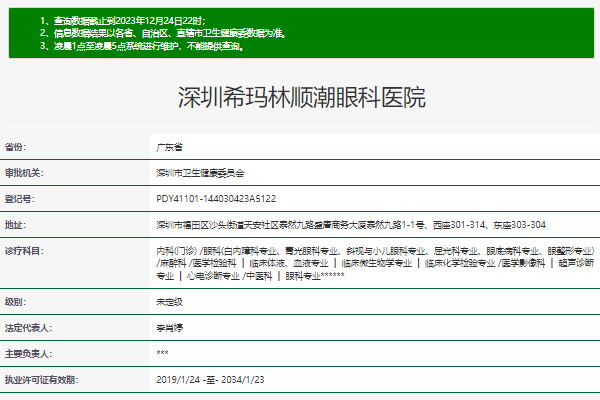
Task: Select registration number PDY41101-144030423A5122
Action: pyautogui.click(x=216, y=199)
